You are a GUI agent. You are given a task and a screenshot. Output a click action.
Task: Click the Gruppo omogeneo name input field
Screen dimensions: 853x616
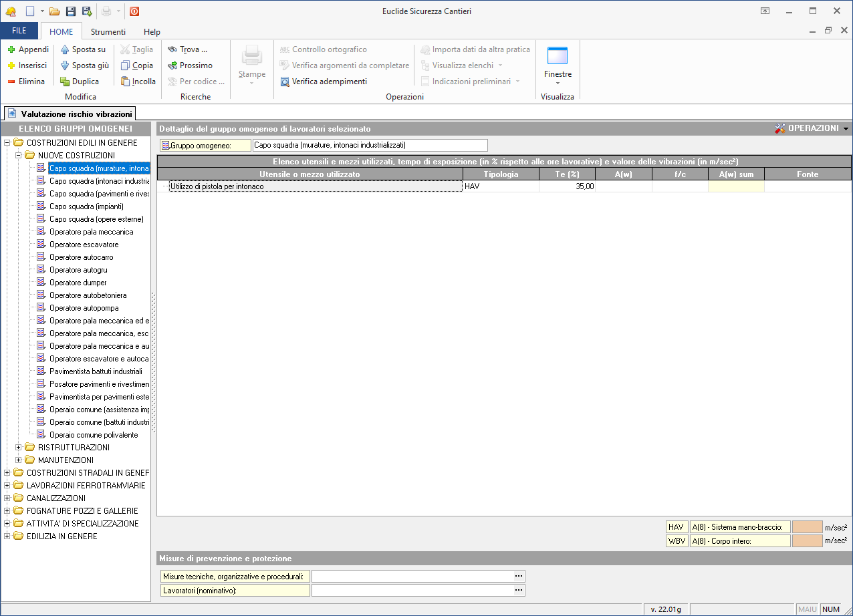coord(370,145)
